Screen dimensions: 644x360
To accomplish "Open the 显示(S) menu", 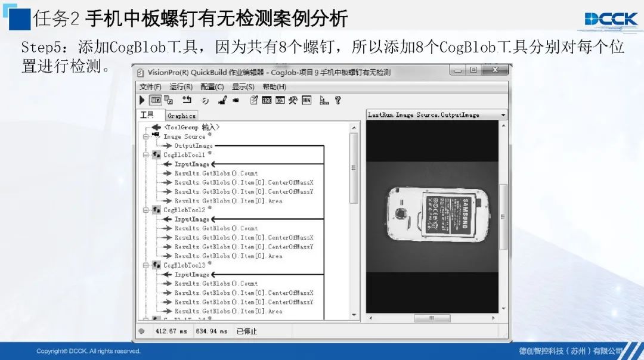I will click(x=243, y=86).
